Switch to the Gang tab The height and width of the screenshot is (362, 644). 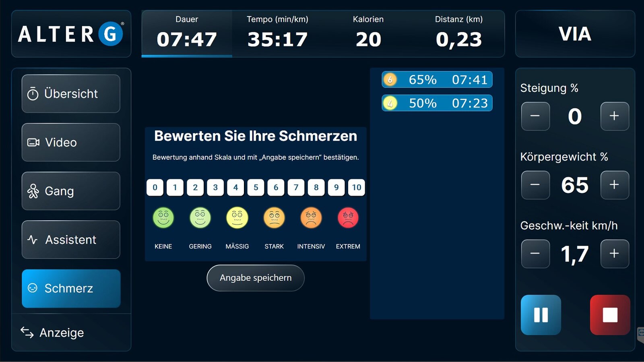pos(71,191)
